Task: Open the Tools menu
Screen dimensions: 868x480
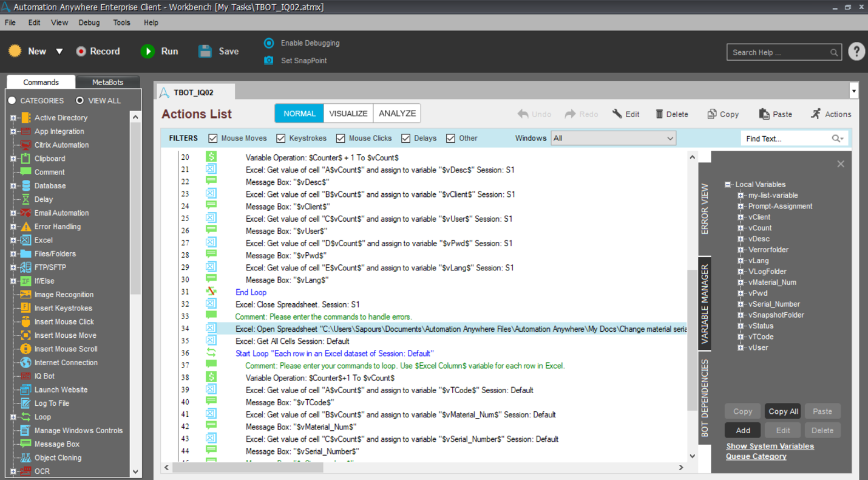Action: (121, 22)
